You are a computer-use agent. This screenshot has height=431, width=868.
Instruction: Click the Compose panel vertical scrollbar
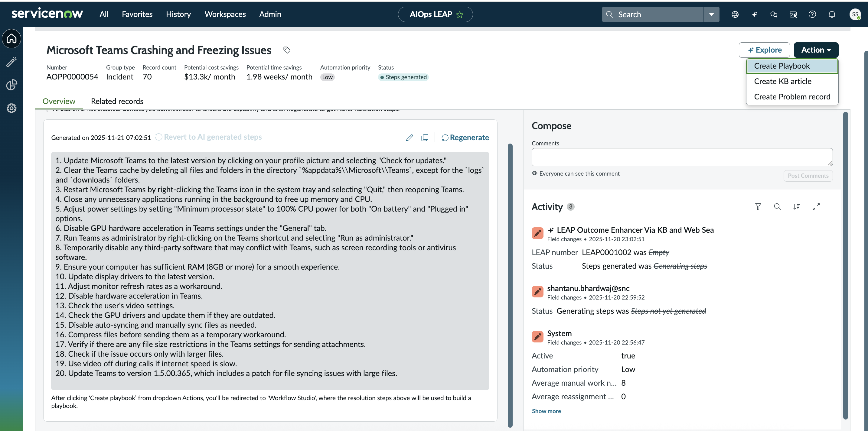tap(845, 266)
